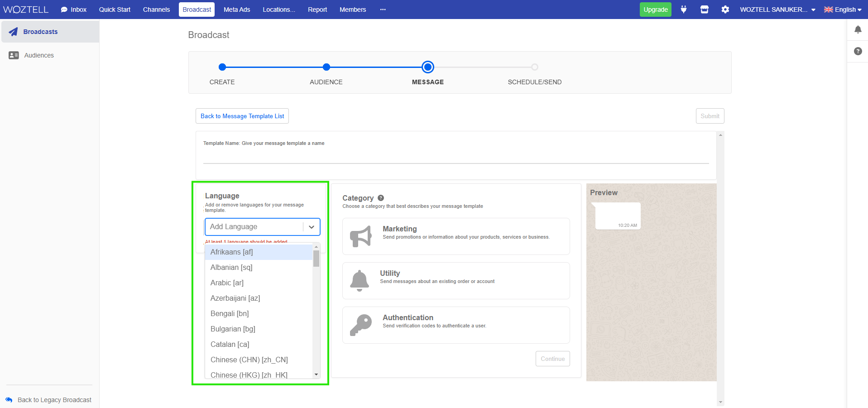Click Back to Message Template List

click(242, 116)
